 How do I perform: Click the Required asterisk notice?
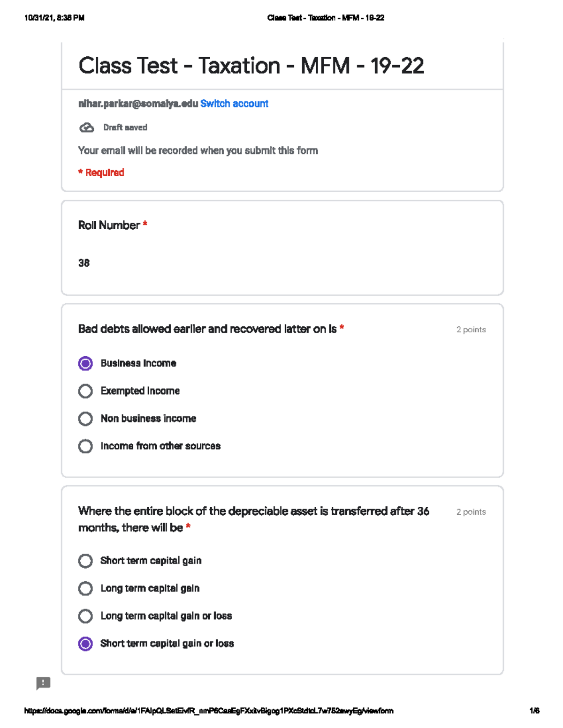click(x=101, y=173)
